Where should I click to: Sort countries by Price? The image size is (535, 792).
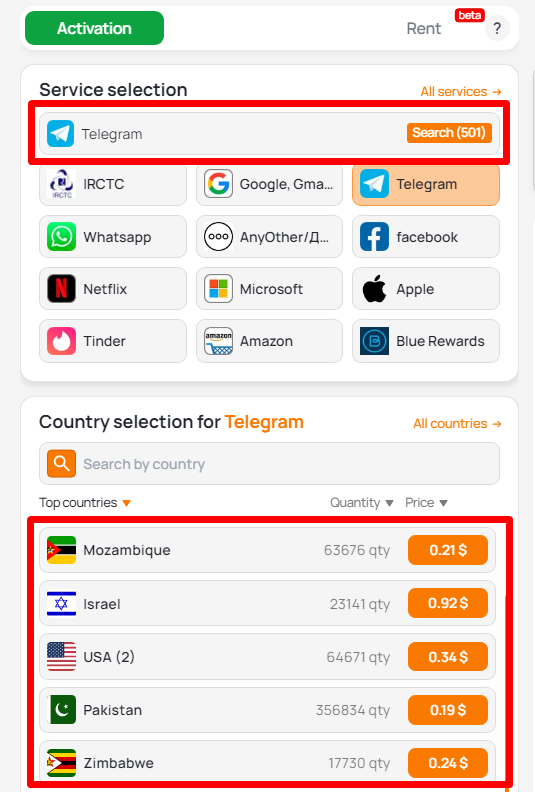point(426,503)
